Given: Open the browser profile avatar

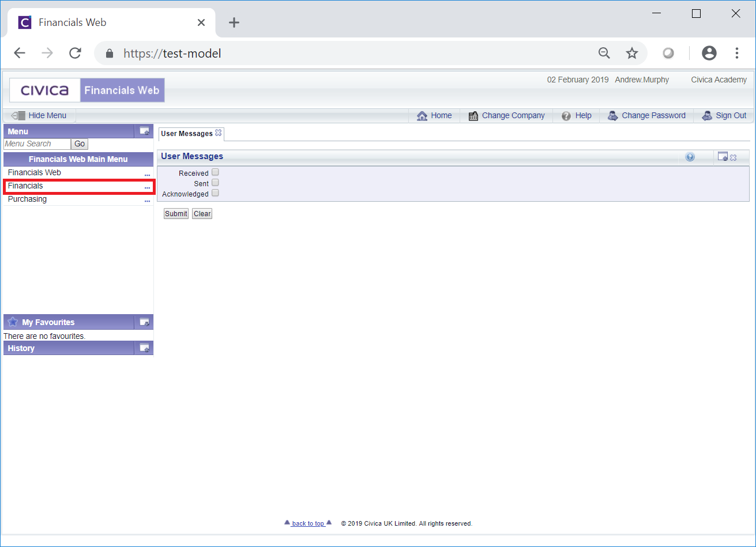Looking at the screenshot, I should [x=709, y=54].
